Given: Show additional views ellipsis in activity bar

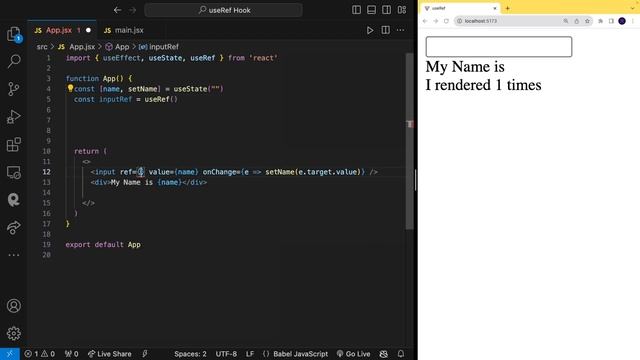Looking at the screenshot, I should 14,255.
